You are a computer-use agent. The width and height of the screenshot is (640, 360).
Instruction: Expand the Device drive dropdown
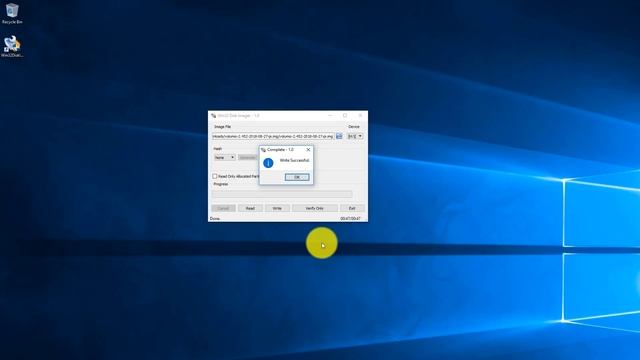pyautogui.click(x=355, y=136)
